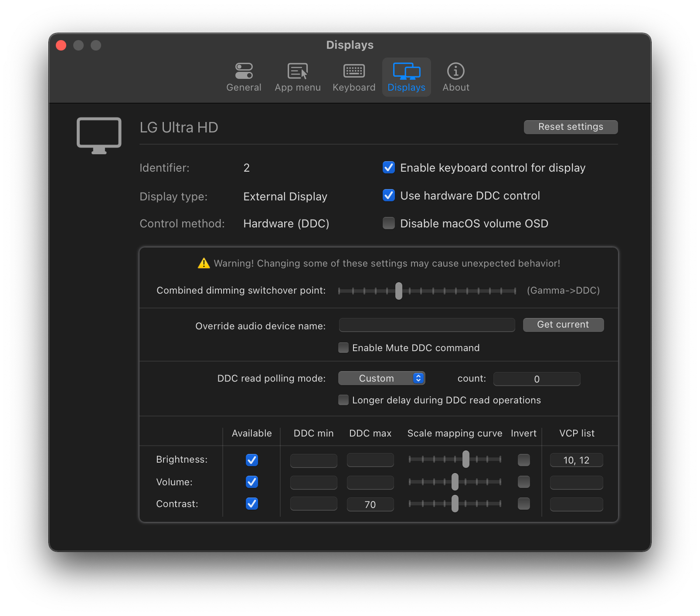Adjust the combined dimming switchover slider
The width and height of the screenshot is (700, 616).
[399, 291]
